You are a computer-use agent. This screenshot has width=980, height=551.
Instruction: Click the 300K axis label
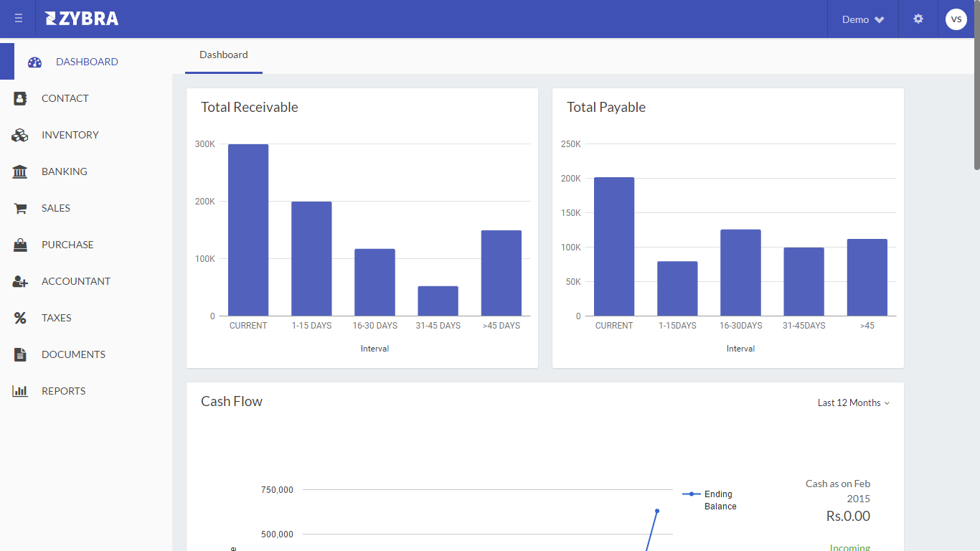[205, 144]
